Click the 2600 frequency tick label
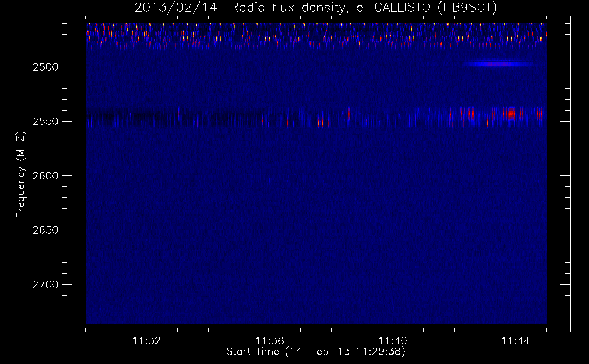This screenshot has width=589, height=364. coord(46,176)
